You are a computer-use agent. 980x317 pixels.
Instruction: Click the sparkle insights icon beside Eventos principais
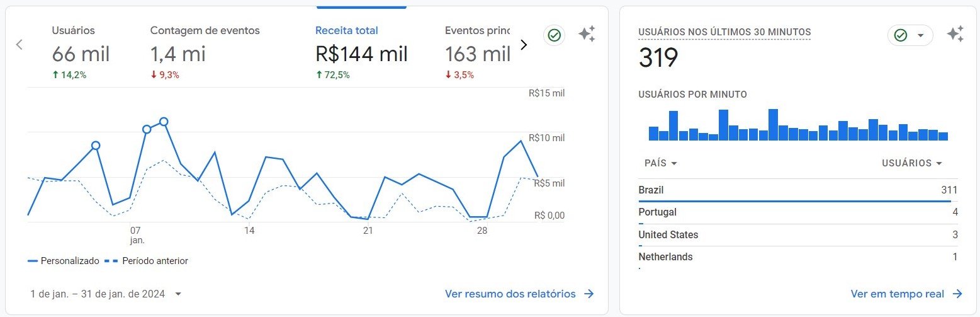point(587,35)
